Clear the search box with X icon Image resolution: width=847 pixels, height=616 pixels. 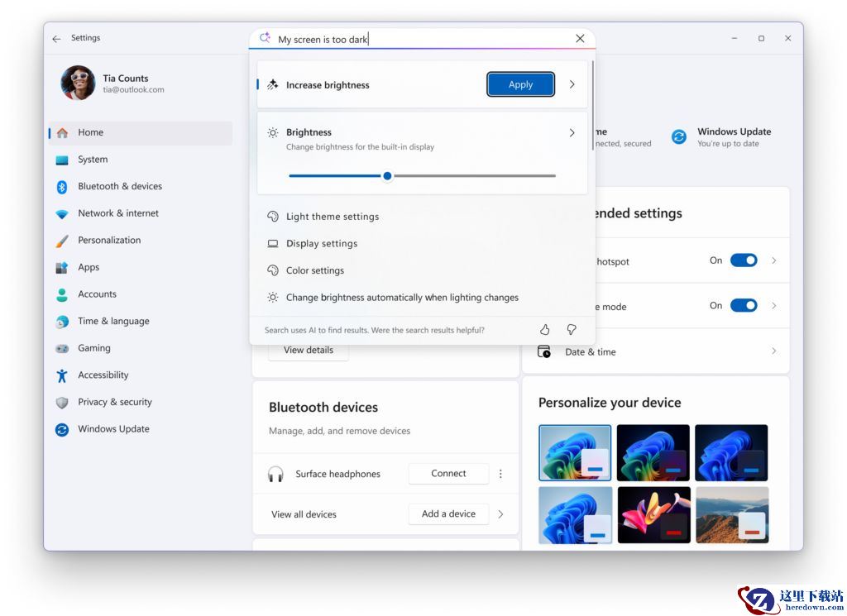pos(580,39)
